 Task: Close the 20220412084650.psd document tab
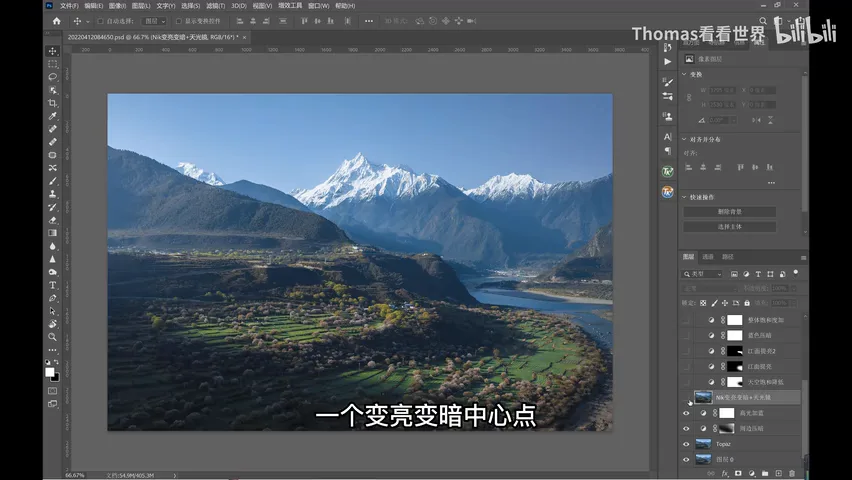coord(245,37)
